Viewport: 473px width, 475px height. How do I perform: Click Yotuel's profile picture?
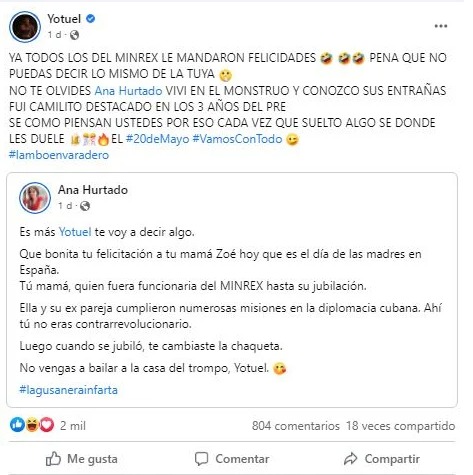[25, 27]
